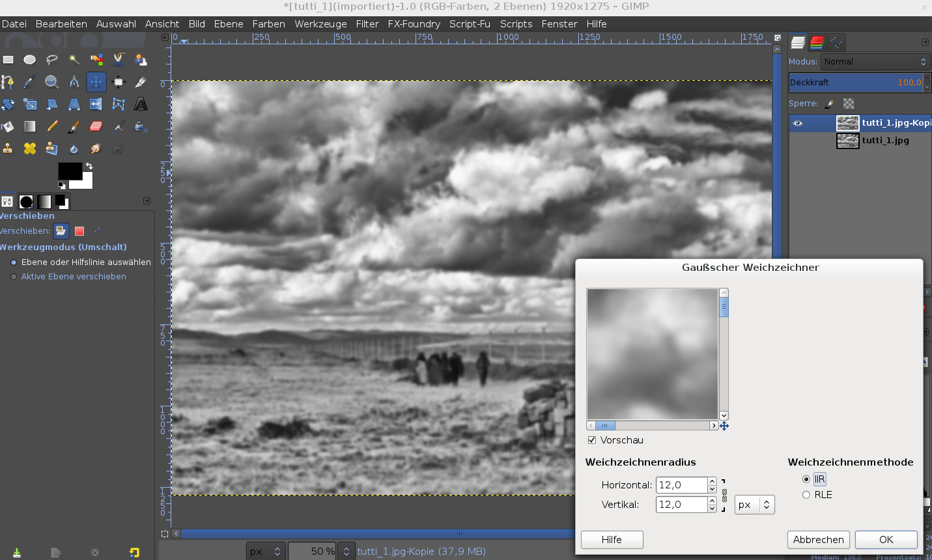Activate the Heal tool bandage icon
The image size is (932, 560).
[30, 148]
